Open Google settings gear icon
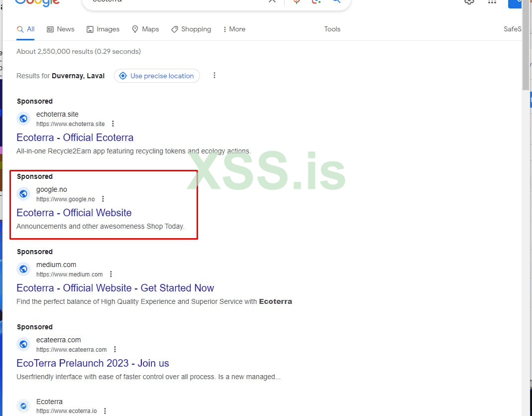 tap(469, 1)
